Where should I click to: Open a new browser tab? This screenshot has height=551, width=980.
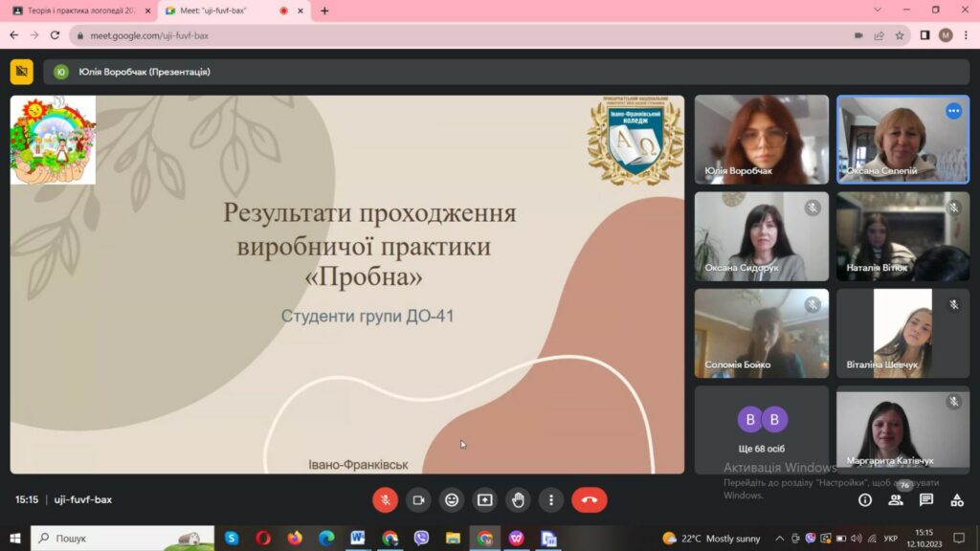[x=324, y=11]
